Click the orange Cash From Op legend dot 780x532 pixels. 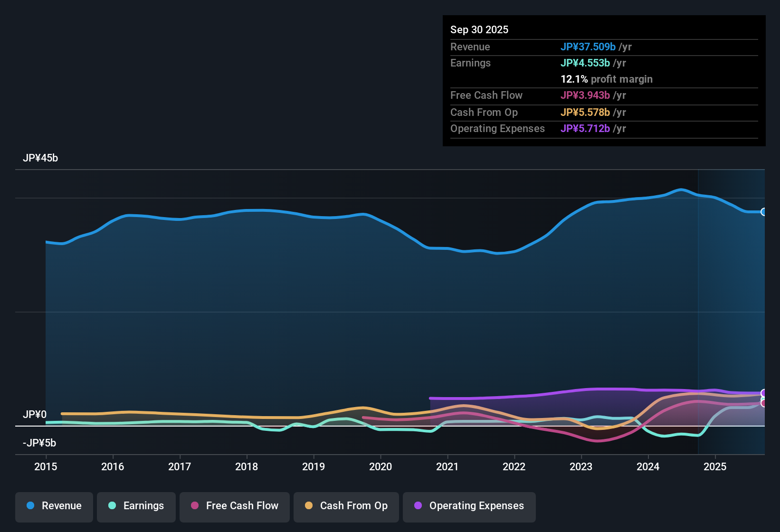309,506
